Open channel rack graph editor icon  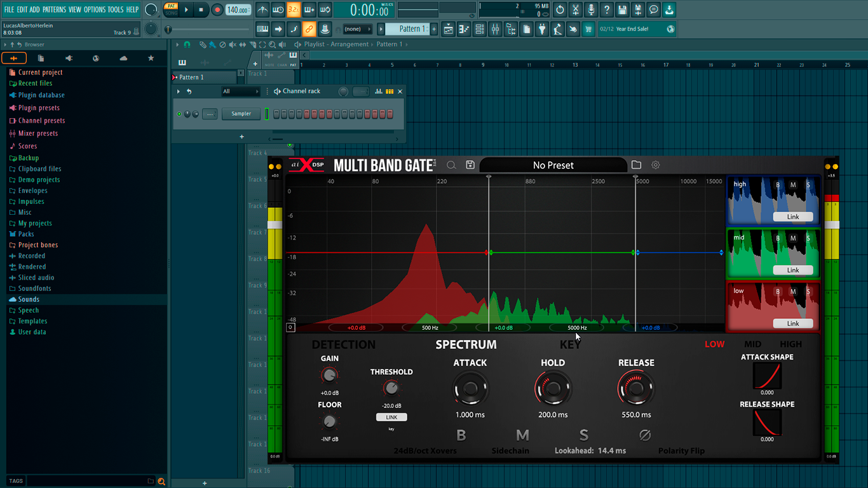click(379, 91)
